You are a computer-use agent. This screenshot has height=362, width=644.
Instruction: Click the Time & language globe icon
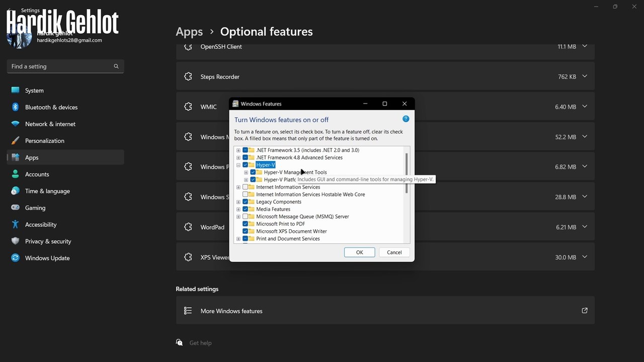(15, 191)
